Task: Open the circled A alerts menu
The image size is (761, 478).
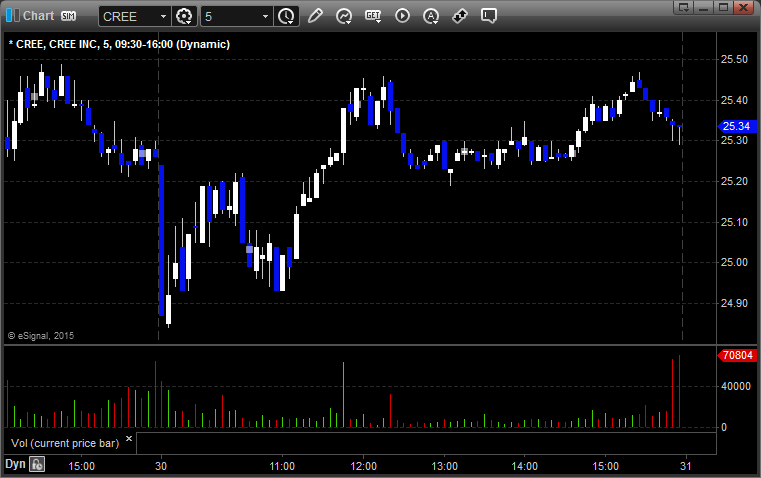Action: pyautogui.click(x=431, y=16)
